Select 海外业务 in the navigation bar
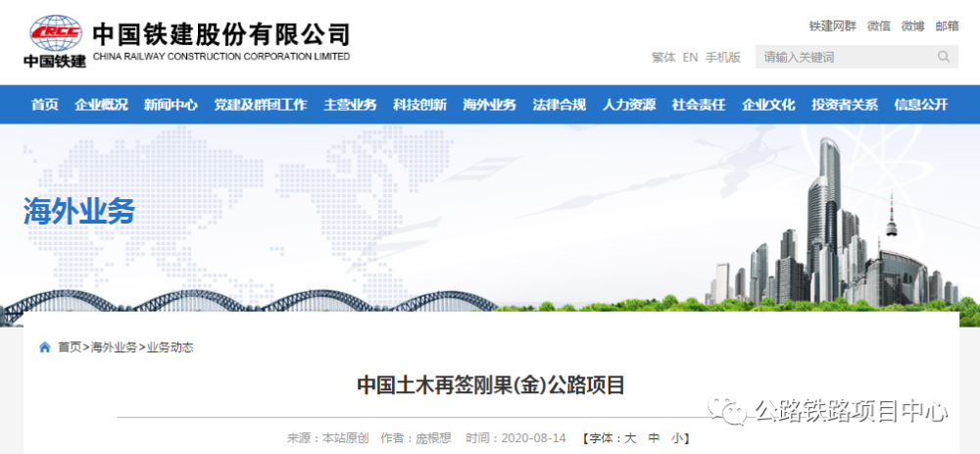Screen dimensions: 980x454 tap(489, 105)
